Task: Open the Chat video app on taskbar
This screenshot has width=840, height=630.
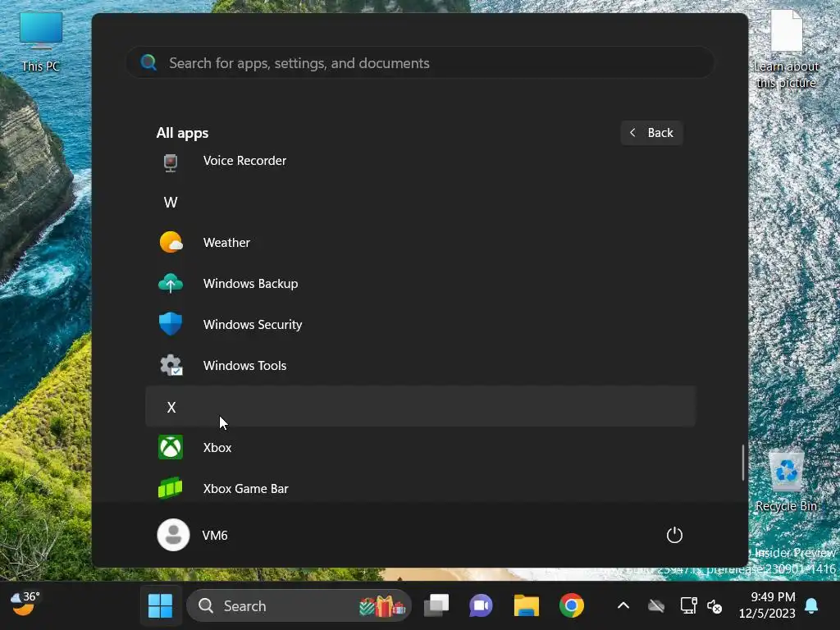Action: pos(481,606)
